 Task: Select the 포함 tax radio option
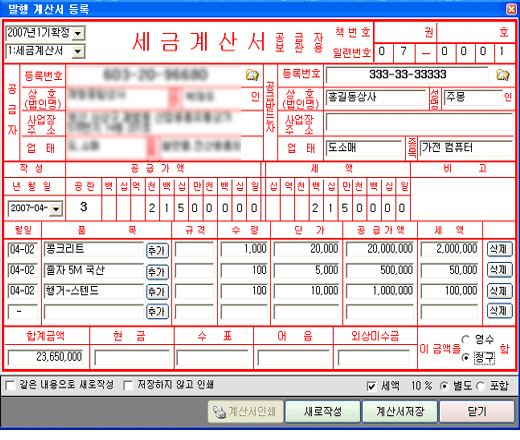pos(480,386)
